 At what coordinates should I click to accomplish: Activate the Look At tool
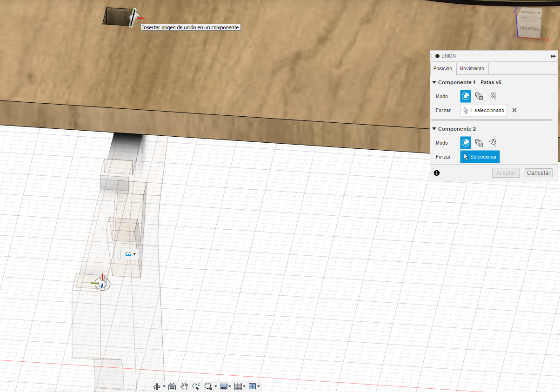[172, 386]
